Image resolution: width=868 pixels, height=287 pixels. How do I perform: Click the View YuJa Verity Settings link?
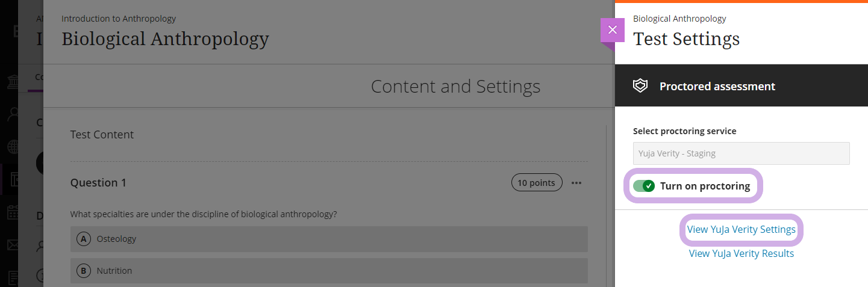click(x=742, y=229)
